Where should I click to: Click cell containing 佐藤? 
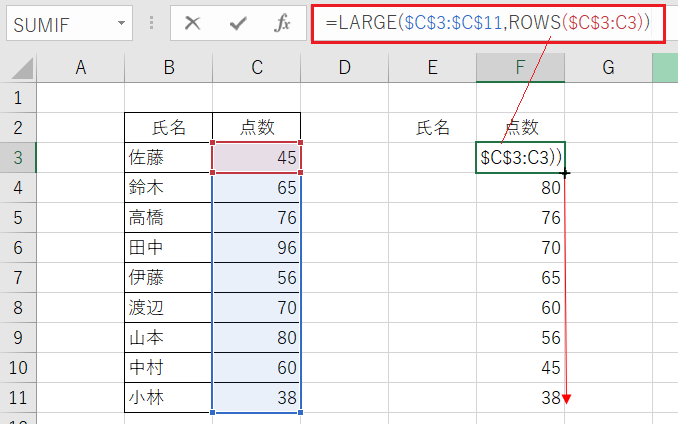click(x=169, y=157)
